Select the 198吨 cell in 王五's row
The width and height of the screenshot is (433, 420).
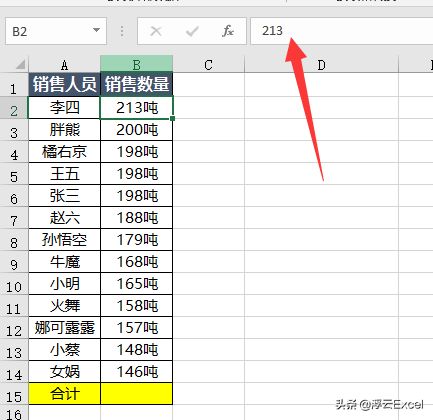click(136, 174)
